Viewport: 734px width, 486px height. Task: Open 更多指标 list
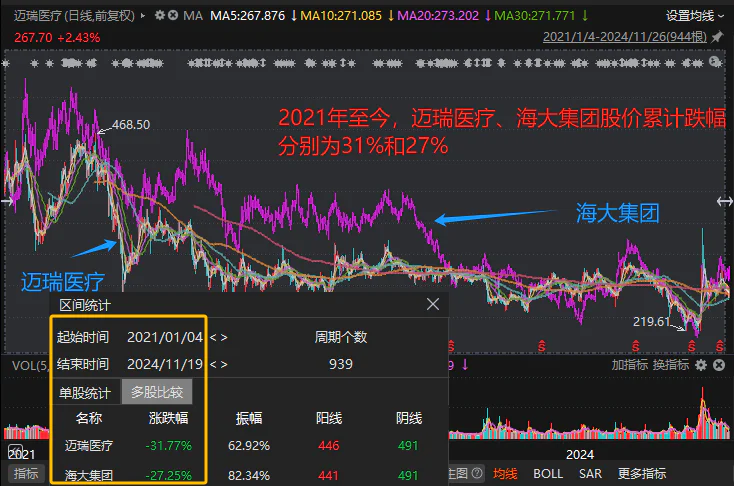click(x=642, y=474)
